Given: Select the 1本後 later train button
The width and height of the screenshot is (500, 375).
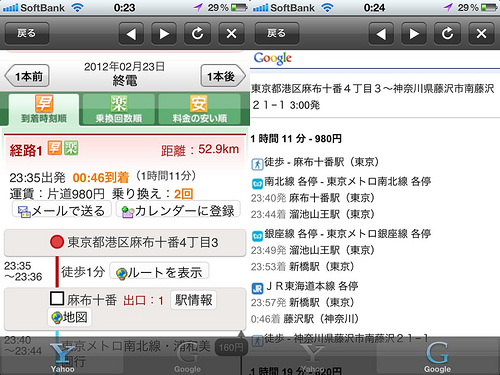Looking at the screenshot, I should [223, 76].
